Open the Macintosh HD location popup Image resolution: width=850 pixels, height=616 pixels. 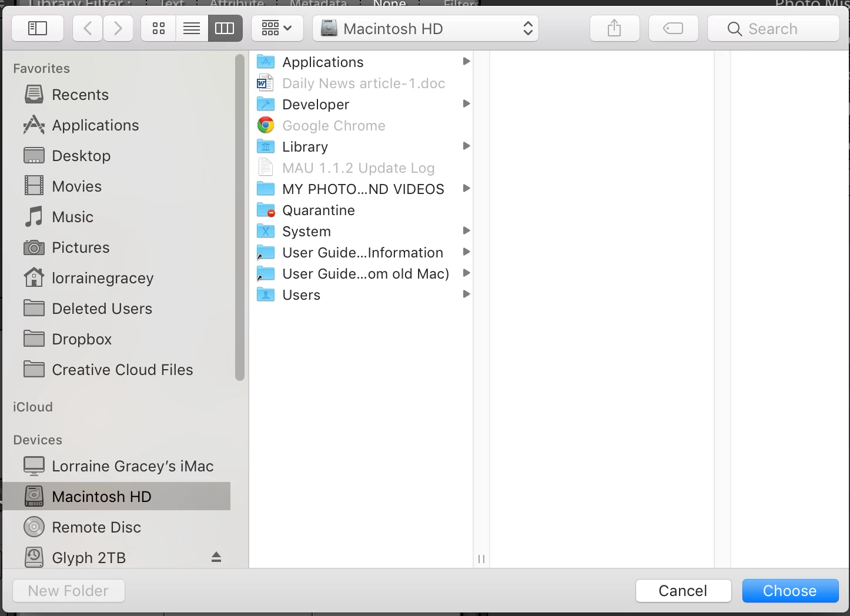tap(426, 28)
